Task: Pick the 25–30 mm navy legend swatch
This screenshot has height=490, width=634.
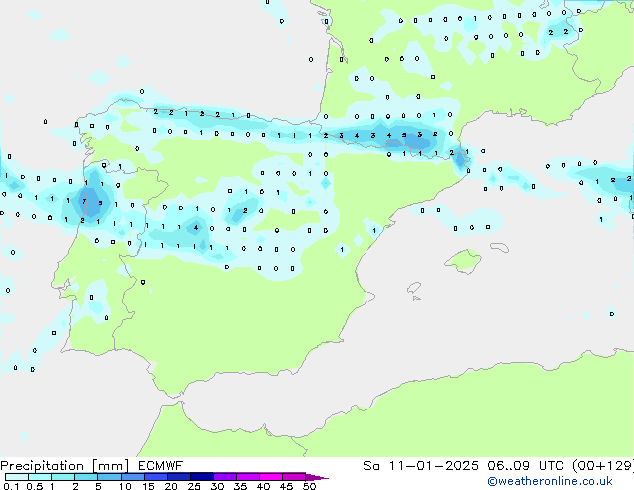Action: click(x=201, y=477)
